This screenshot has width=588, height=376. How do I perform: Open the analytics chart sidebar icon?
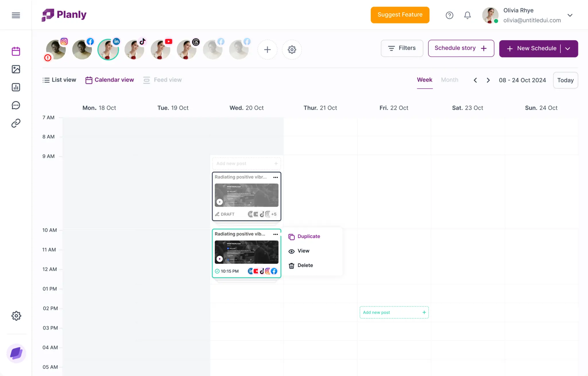coord(16,87)
